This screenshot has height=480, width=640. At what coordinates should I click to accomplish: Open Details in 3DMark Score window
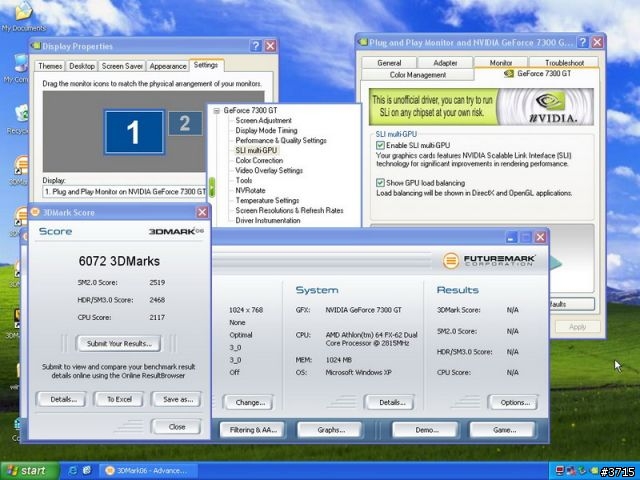pyautogui.click(x=61, y=399)
